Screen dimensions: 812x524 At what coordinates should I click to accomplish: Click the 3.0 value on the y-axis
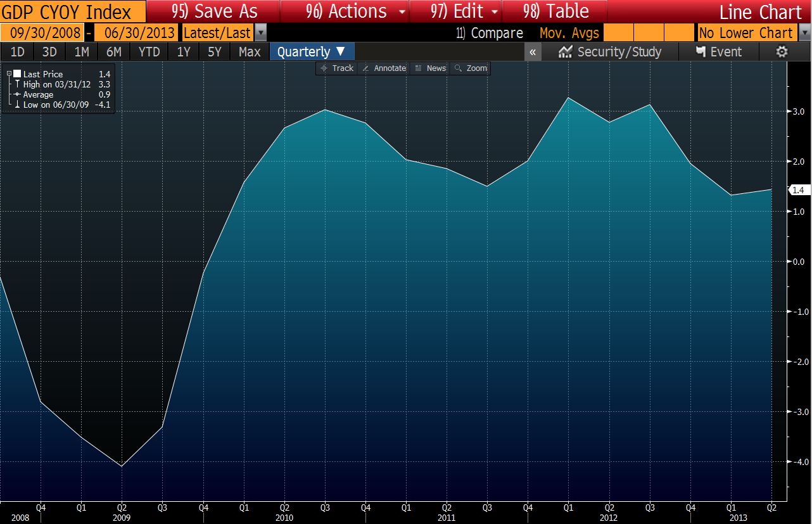point(798,112)
